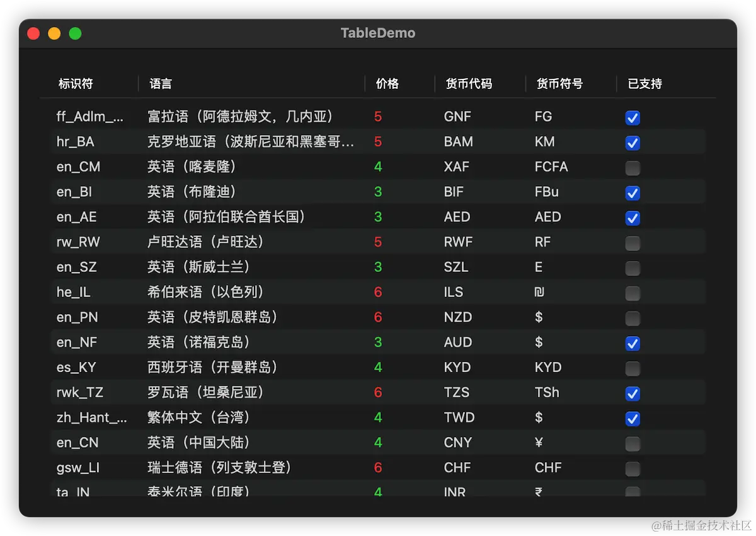This screenshot has width=756, height=536.
Task: Enable the checkbox for rw_RW row
Action: pyautogui.click(x=633, y=243)
